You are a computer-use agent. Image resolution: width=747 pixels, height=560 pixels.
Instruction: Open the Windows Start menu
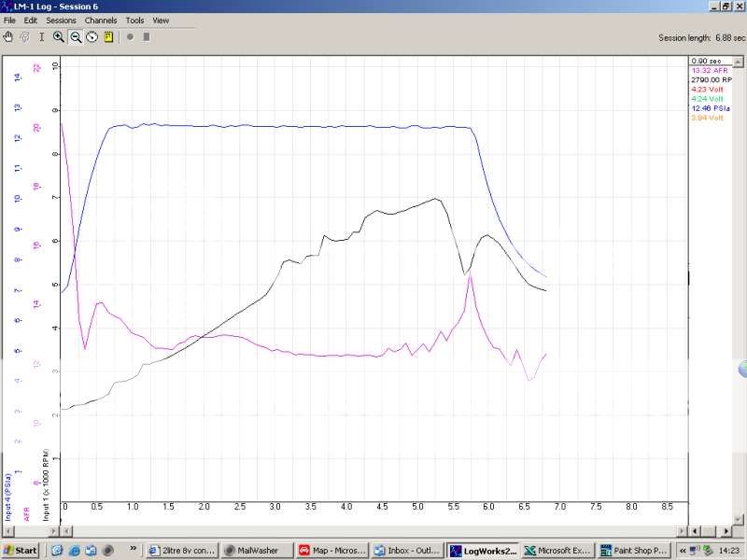point(19,550)
